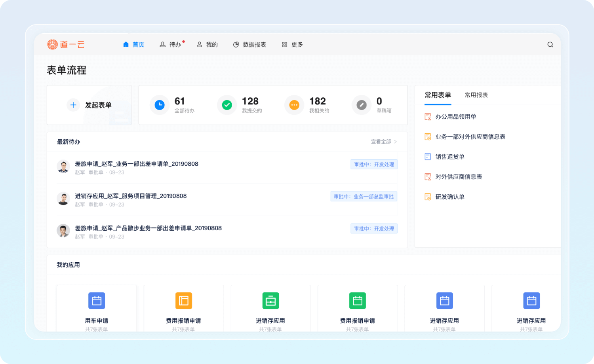Open the orange 费用报销申请 app icon

[x=184, y=301]
